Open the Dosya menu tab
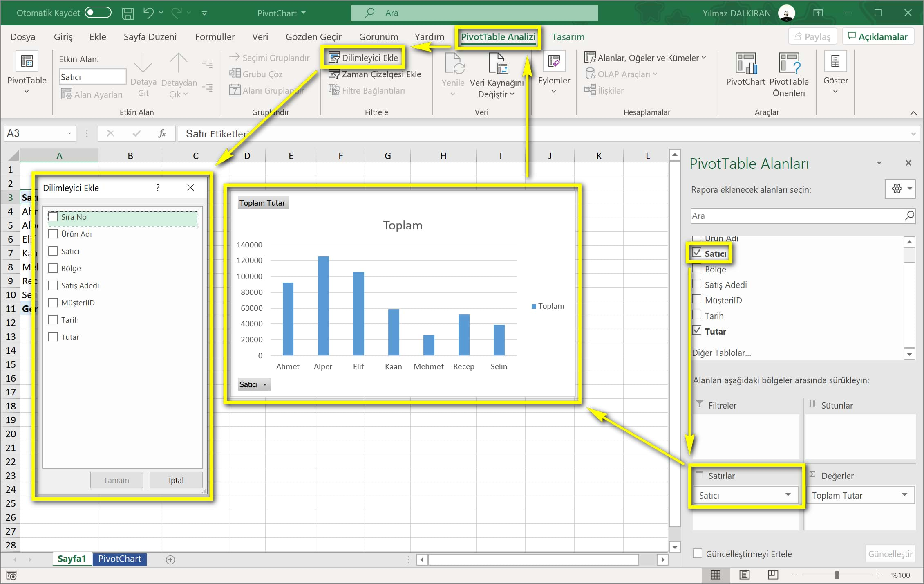 pyautogui.click(x=23, y=37)
